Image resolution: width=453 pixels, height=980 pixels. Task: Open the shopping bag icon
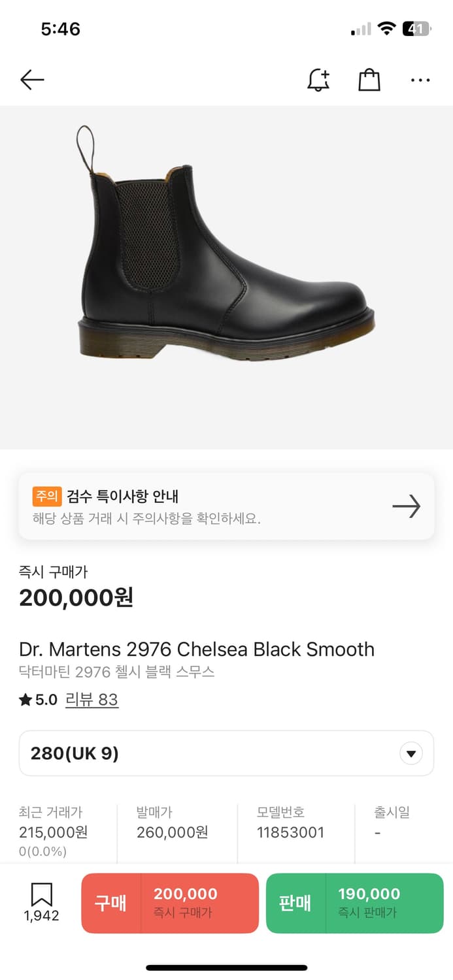[369, 80]
